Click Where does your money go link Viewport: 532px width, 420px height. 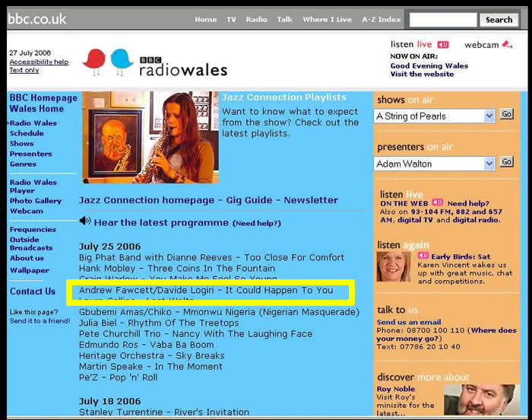coord(447,334)
